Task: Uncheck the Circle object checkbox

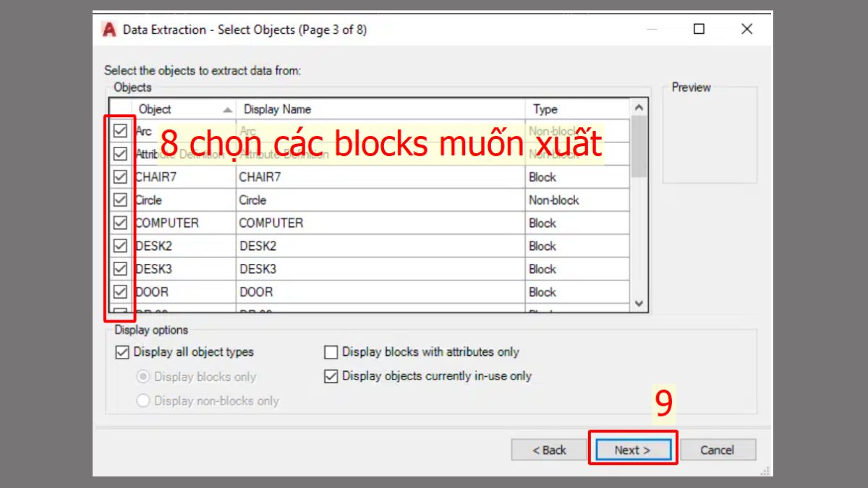Action: [120, 200]
